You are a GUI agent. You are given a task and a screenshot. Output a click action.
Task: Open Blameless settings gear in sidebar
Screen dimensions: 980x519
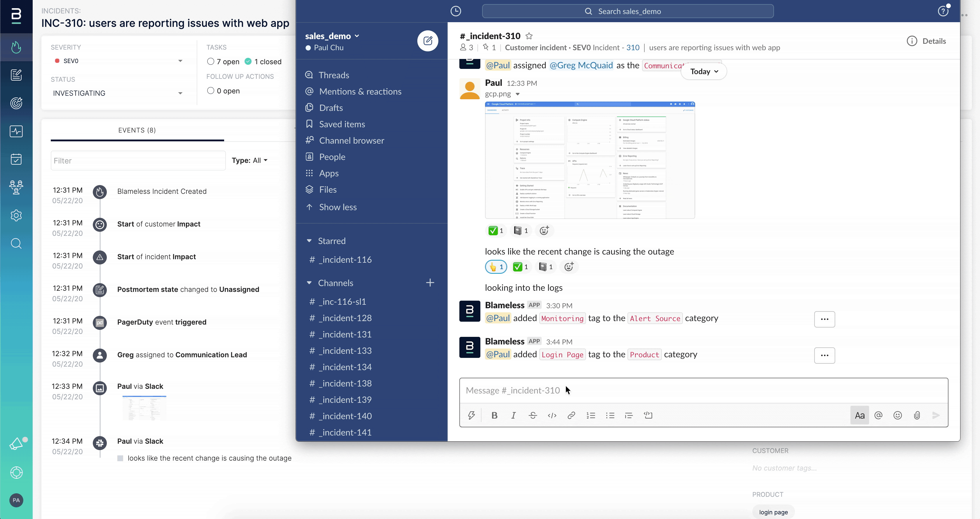(x=16, y=215)
